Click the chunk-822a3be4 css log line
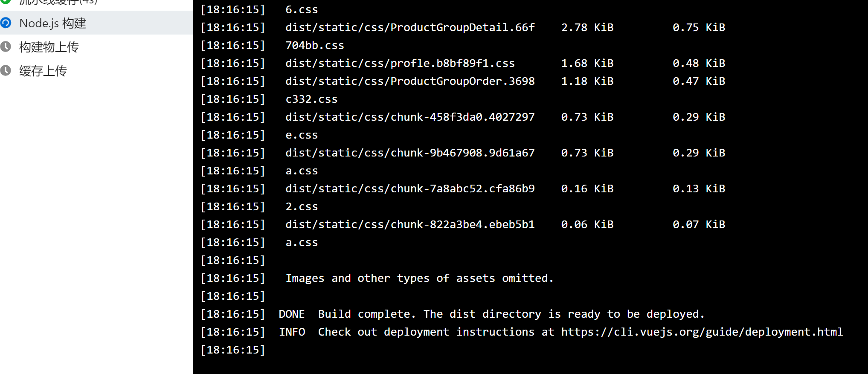868x374 pixels. pyautogui.click(x=409, y=224)
